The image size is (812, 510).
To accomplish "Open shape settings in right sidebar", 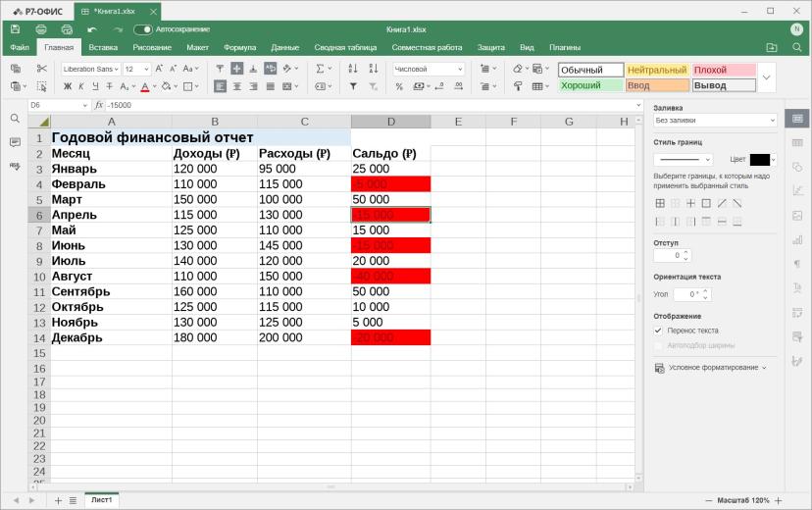I will coord(797,167).
